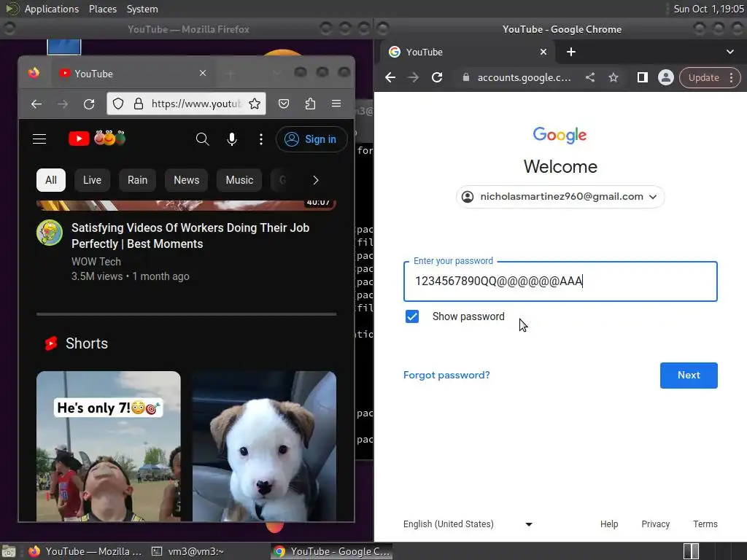747x560 pixels.
Task: Open the He's only 7! short thumbnail
Action: pos(109,446)
